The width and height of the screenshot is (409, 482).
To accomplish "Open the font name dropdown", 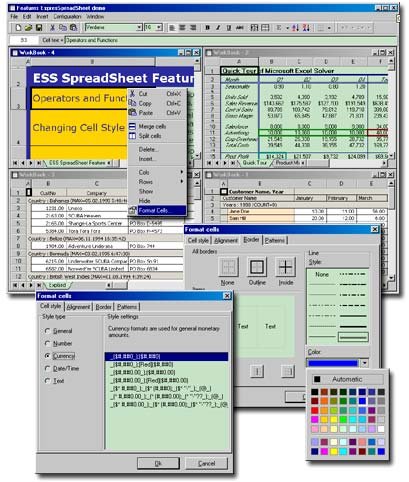I will click(x=139, y=27).
